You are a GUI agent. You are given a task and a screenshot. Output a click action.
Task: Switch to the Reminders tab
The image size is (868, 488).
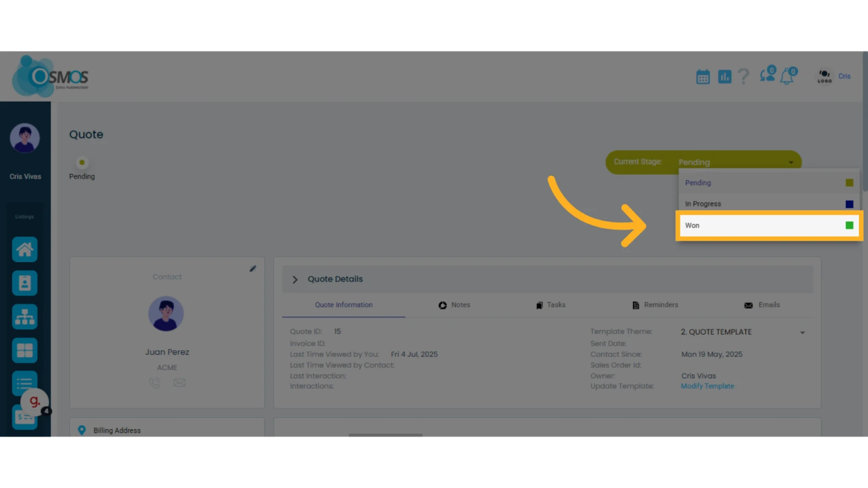655,305
